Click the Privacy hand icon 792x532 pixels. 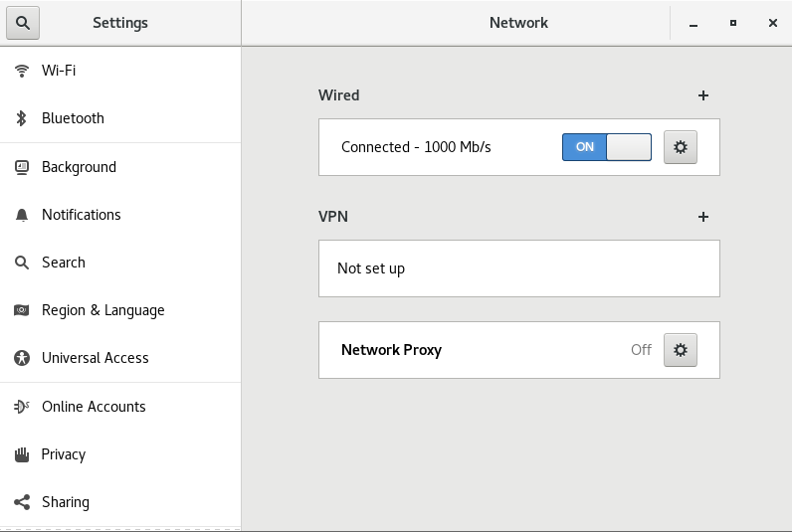21,454
